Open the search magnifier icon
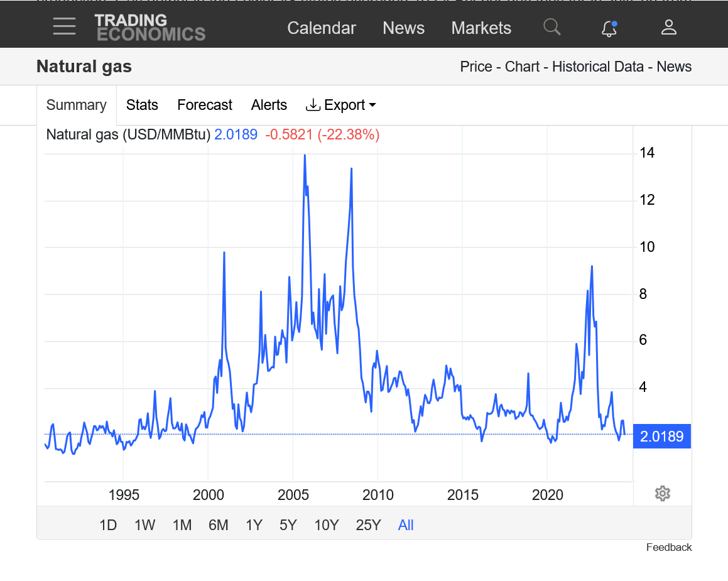The image size is (728, 581). coord(552,27)
